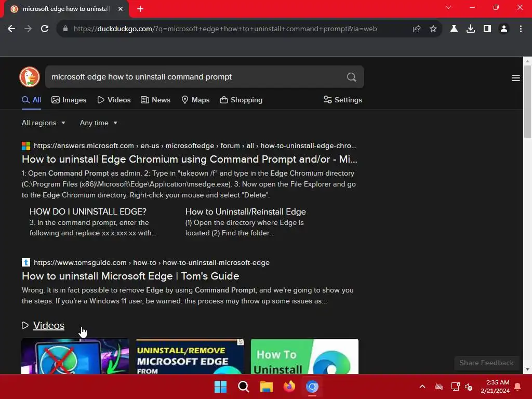Click the Tom's Guide favicon
This screenshot has height=399, width=532.
click(26, 262)
